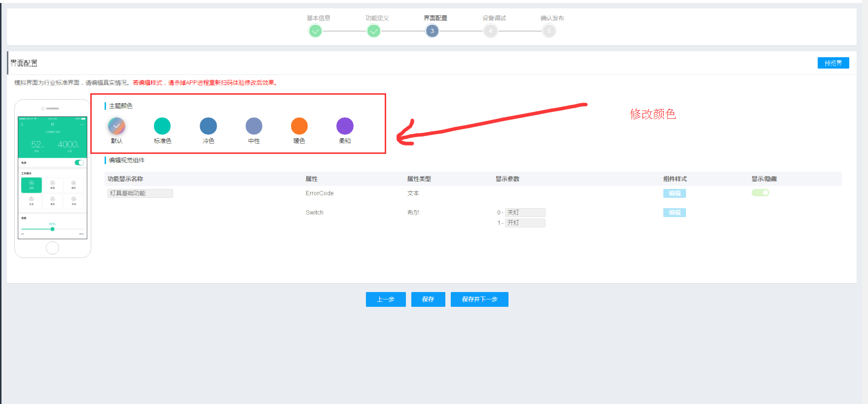Screen dimensions: 868x404
Task: Click the 52 brightness value in phone preview
Action: [x=36, y=145]
